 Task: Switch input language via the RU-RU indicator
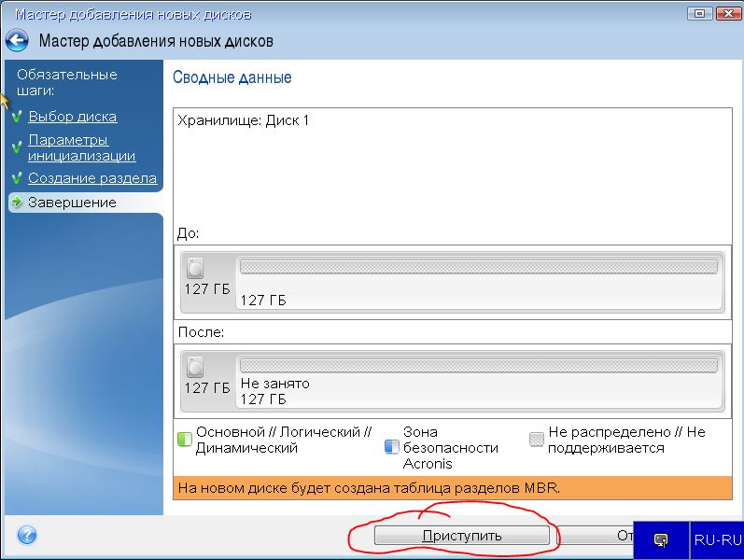(x=716, y=540)
